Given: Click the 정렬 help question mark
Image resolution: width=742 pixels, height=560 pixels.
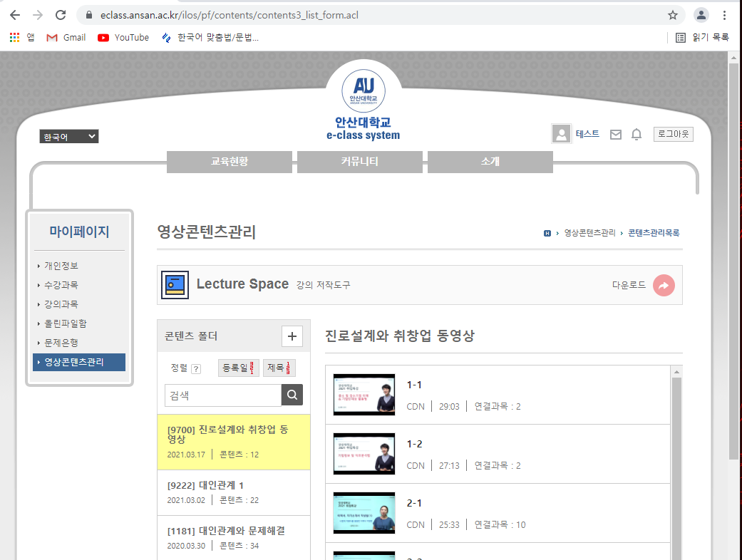Looking at the screenshot, I should [196, 369].
